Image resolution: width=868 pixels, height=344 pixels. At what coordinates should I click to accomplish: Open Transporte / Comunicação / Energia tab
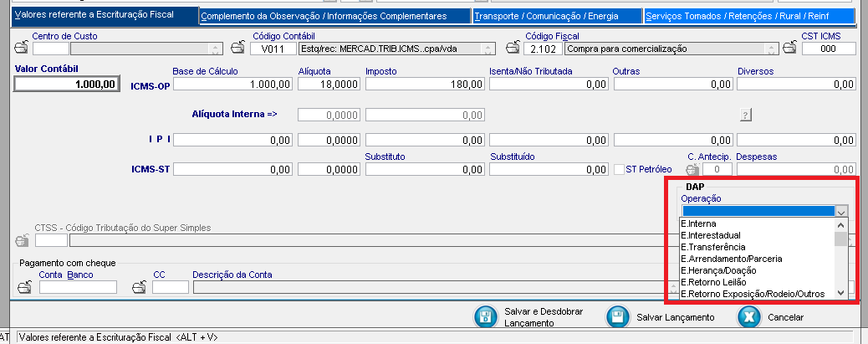click(x=558, y=16)
